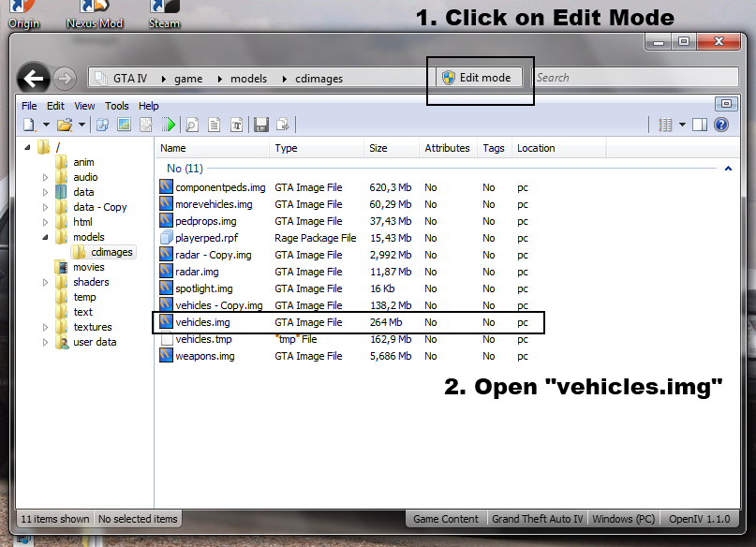Open the Edit menu

tap(55, 106)
